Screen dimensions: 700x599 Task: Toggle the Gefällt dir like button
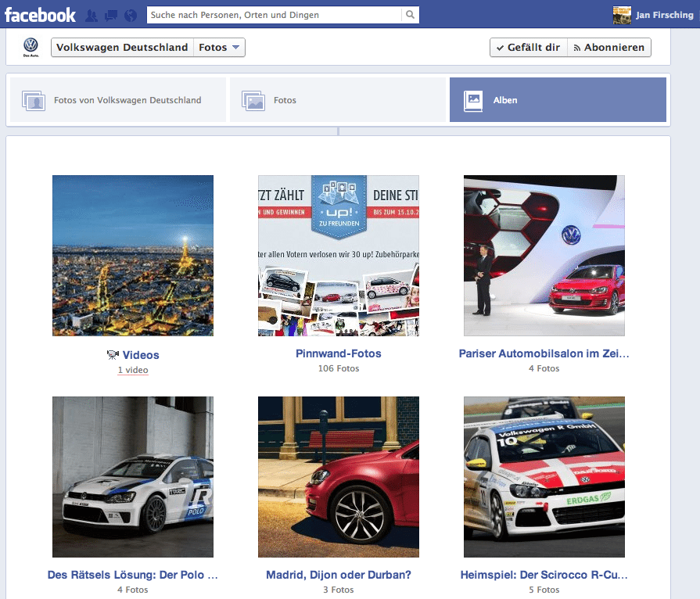[529, 48]
